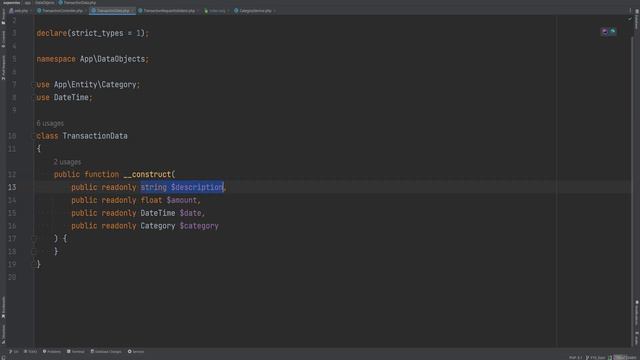Click 'App\DataObjects' in the namespace line
This screenshot has width=640, height=360.
point(112,59)
